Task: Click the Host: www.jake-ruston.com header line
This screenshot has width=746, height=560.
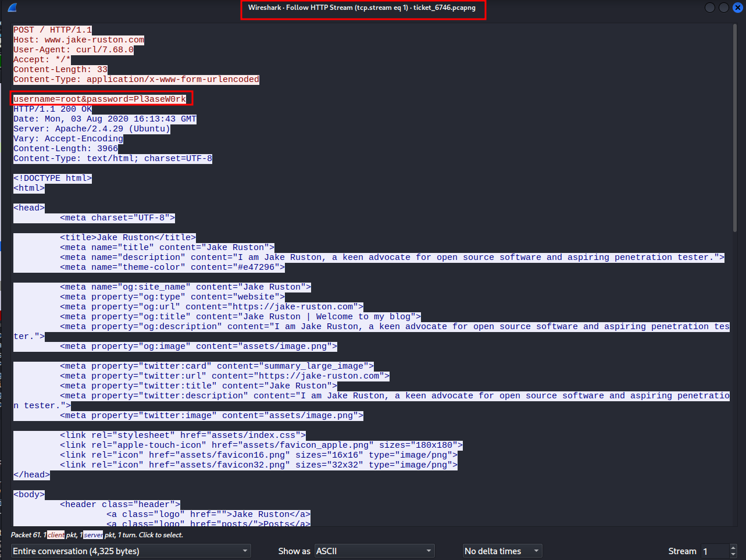Action: 78,40
